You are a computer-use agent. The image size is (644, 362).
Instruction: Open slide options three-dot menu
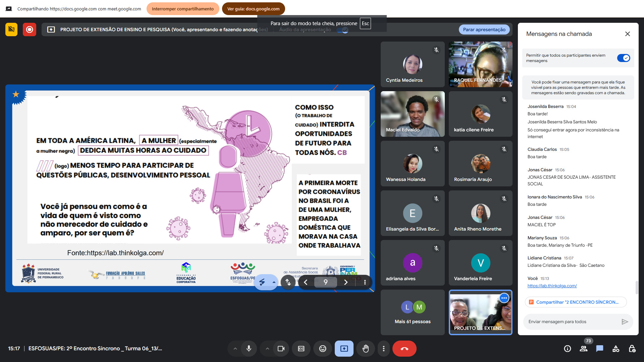click(365, 282)
